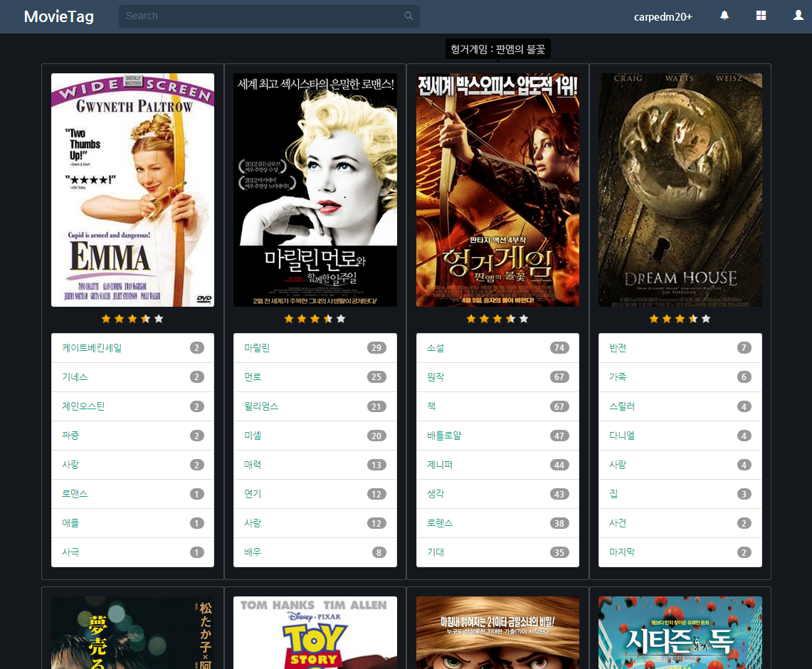812x669 pixels.
Task: Select the 로렌스 tag
Action: click(x=497, y=523)
